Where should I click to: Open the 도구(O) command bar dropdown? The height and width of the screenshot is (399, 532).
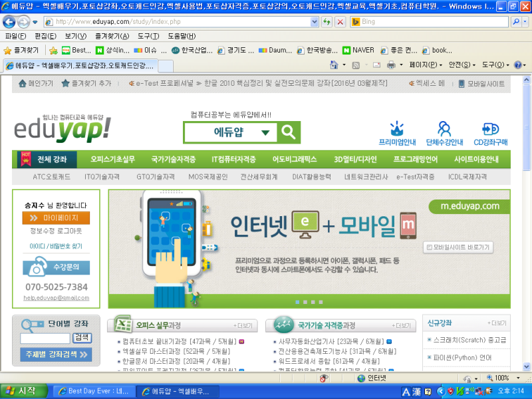[495, 65]
